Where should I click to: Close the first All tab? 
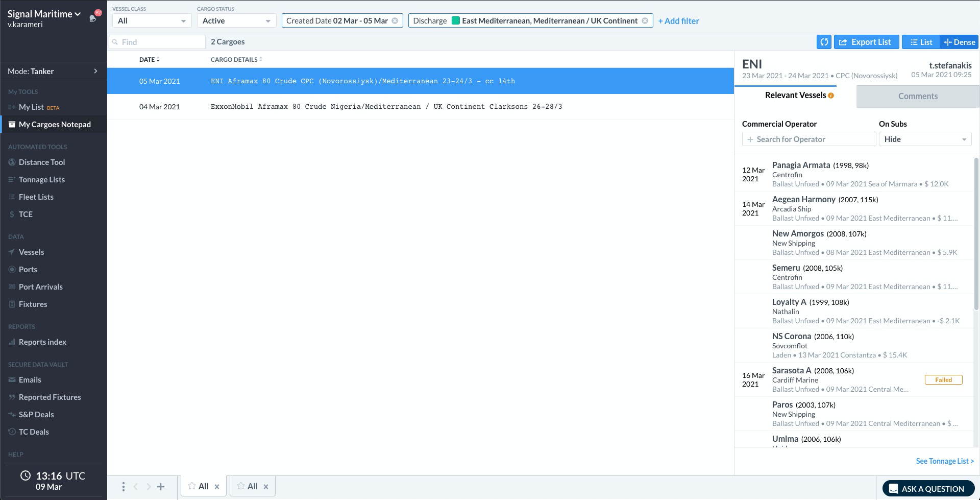[217, 487]
